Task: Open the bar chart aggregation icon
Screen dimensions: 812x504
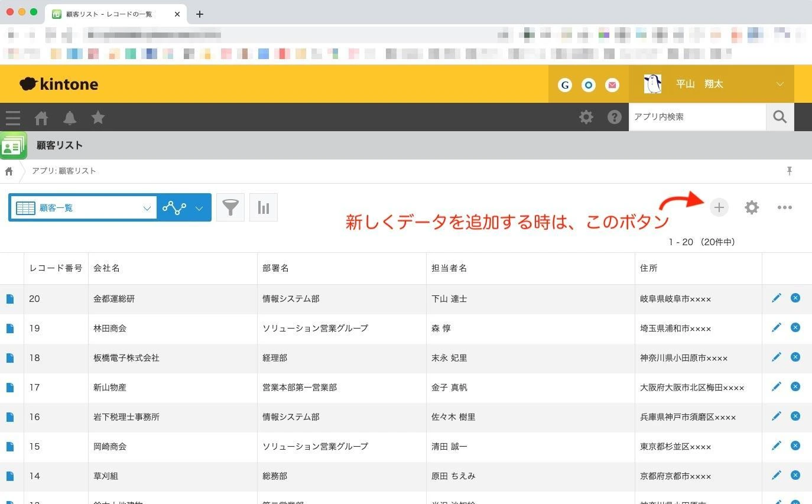Action: click(264, 207)
